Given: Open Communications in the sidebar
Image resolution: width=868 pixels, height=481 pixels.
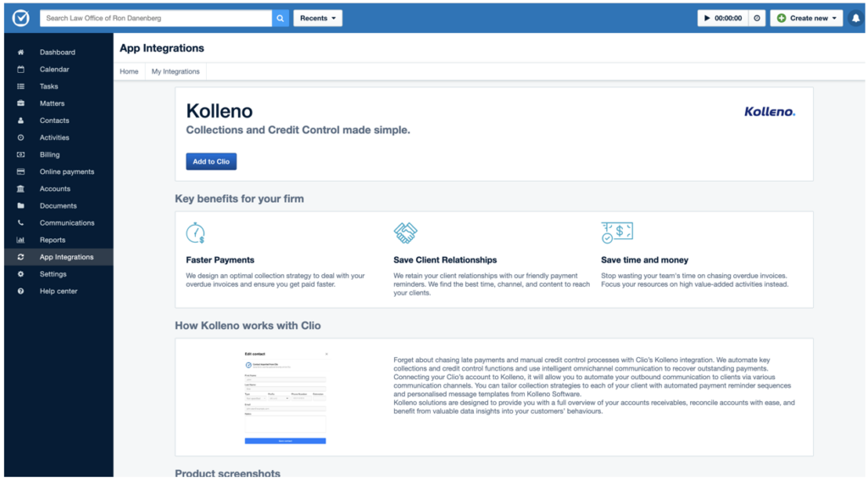Looking at the screenshot, I should coord(67,223).
